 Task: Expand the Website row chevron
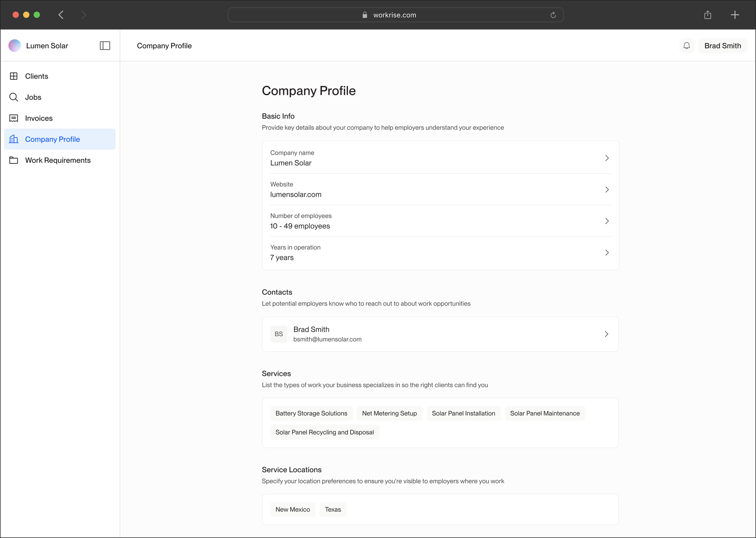coord(607,189)
